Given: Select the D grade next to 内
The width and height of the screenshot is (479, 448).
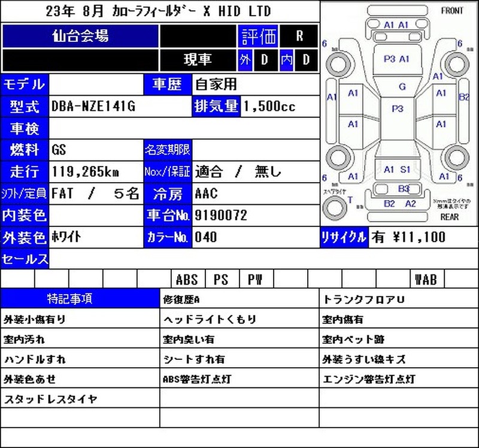Looking at the screenshot, I should click(x=306, y=59).
